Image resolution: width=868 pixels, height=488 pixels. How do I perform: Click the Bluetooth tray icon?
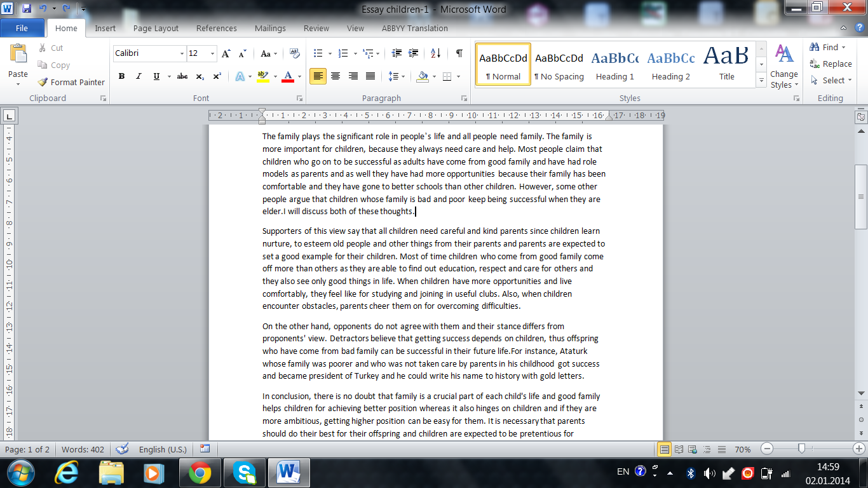[x=691, y=473]
